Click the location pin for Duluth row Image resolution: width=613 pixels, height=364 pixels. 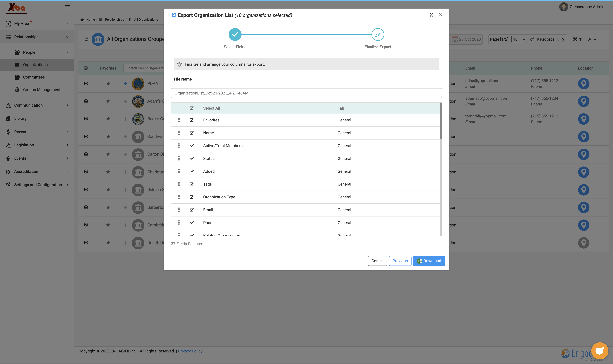click(x=584, y=243)
